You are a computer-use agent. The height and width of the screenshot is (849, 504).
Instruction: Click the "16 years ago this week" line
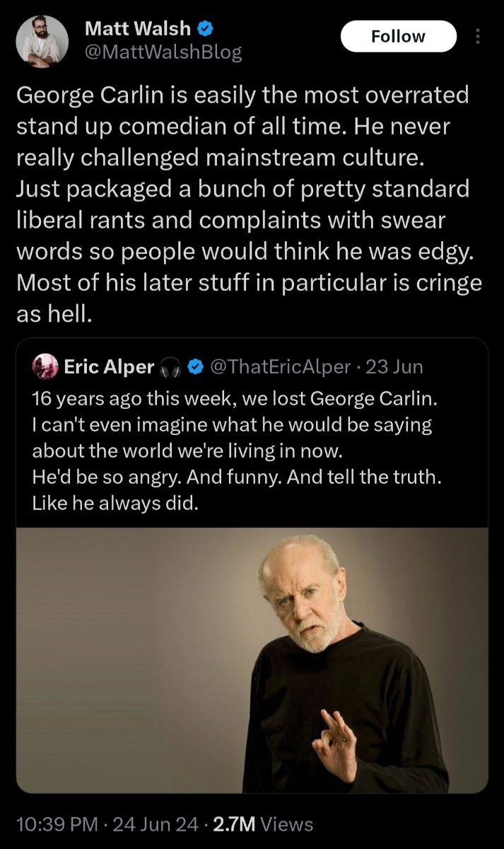235,398
